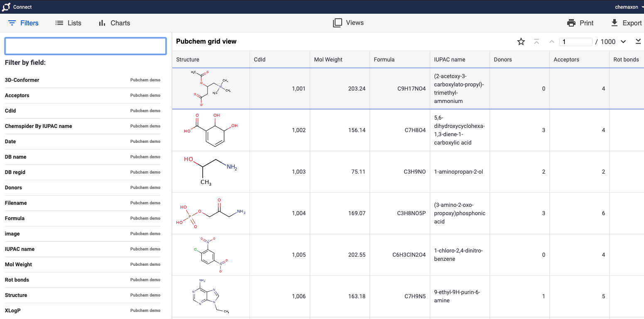
Task: Select Chemspider By IUPAC name filter field
Action: point(83,126)
